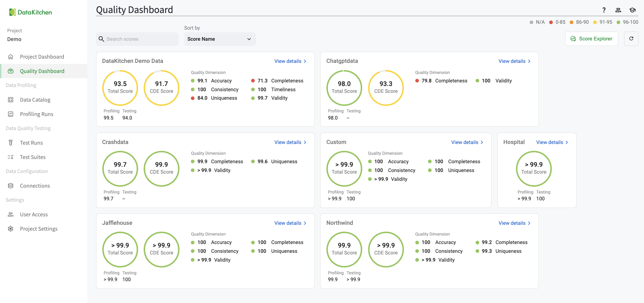Click the Test Runs sidebar icon

(11, 143)
